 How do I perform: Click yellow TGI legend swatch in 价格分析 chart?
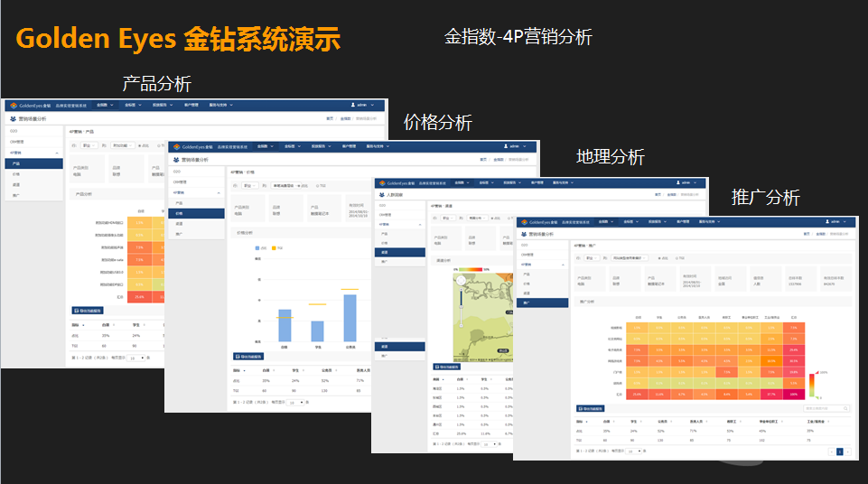(x=274, y=247)
